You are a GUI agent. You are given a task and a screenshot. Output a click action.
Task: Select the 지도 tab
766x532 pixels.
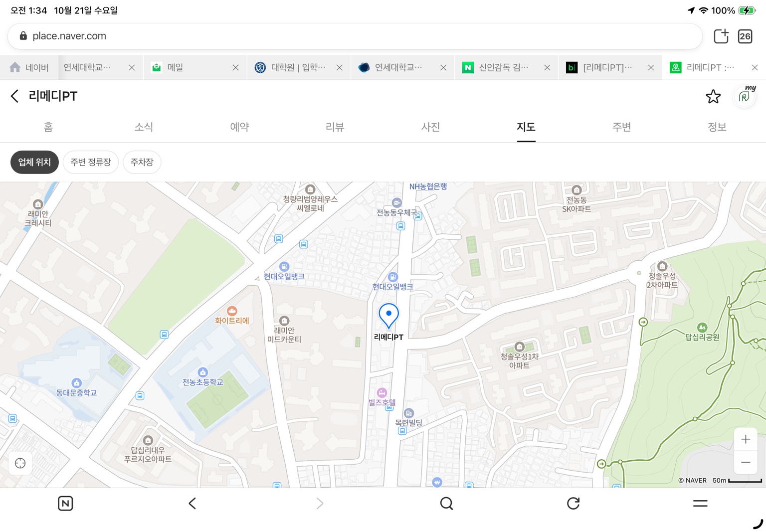(526, 127)
